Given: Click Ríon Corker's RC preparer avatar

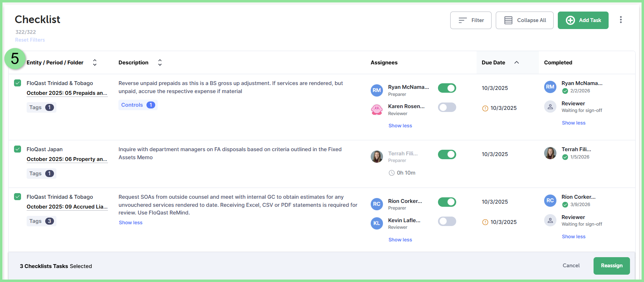Looking at the screenshot, I should (x=377, y=204).
